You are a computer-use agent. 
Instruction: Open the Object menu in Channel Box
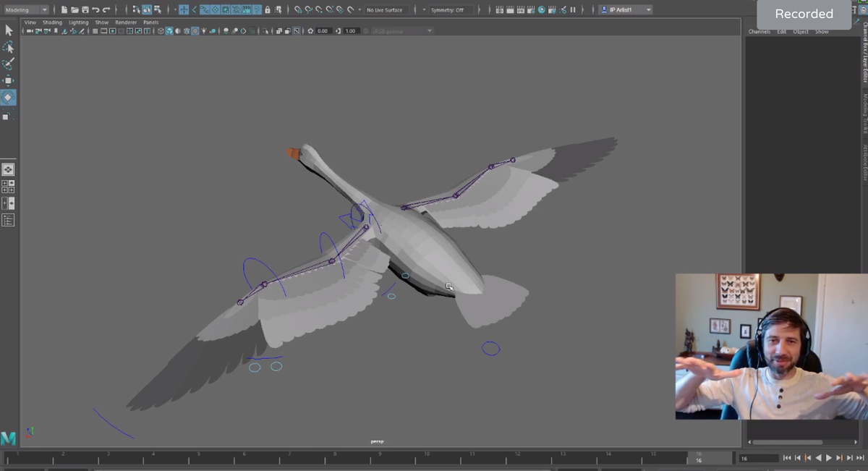[801, 32]
